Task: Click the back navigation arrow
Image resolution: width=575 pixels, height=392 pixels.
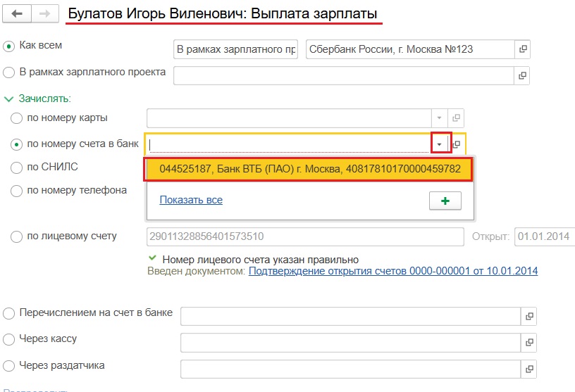Action: (x=18, y=14)
